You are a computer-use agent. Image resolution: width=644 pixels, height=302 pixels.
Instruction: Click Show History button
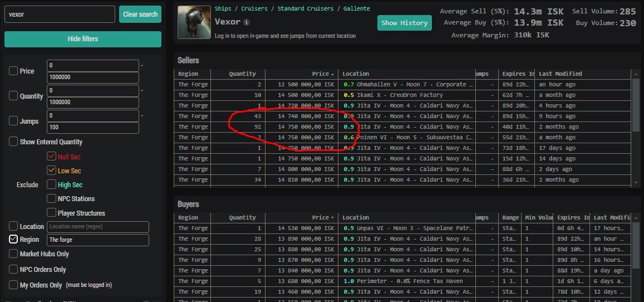click(405, 23)
